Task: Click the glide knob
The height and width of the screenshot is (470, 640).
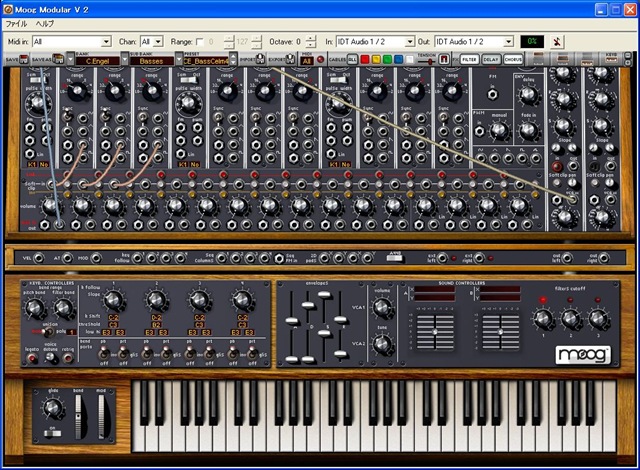Action: click(53, 408)
